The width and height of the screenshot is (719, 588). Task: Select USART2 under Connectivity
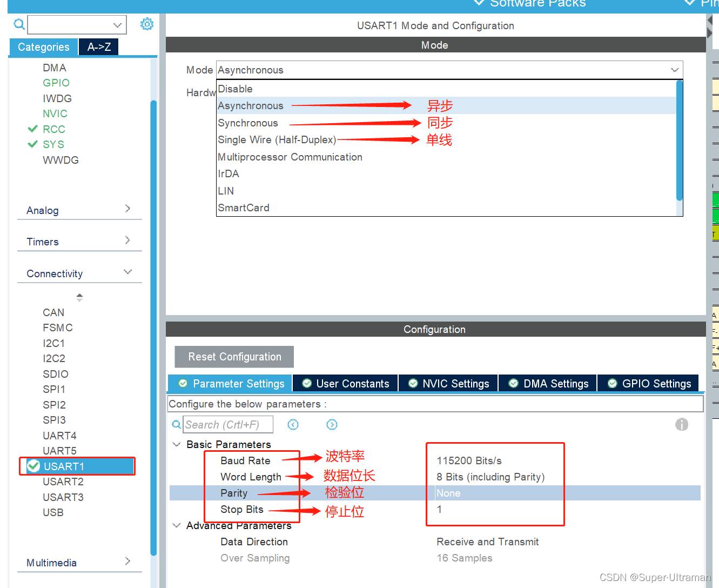click(x=63, y=482)
